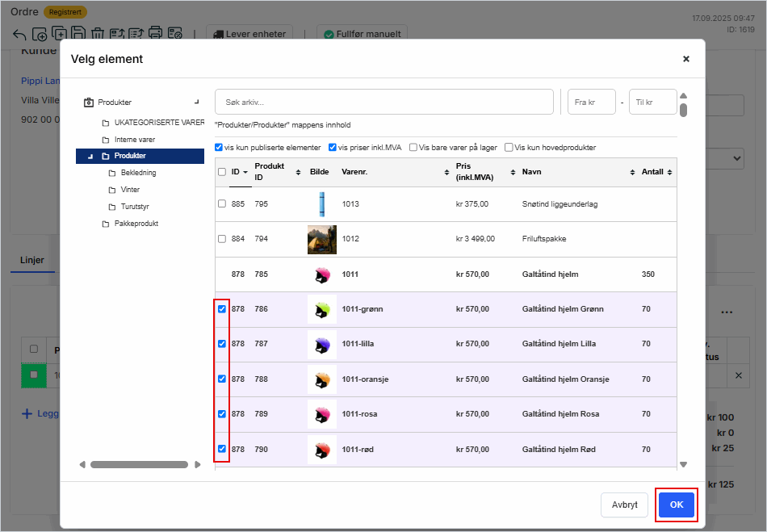Uncheck Galtåtind hjelm Grønn row checkbox
This screenshot has height=532, width=767.
tap(222, 309)
